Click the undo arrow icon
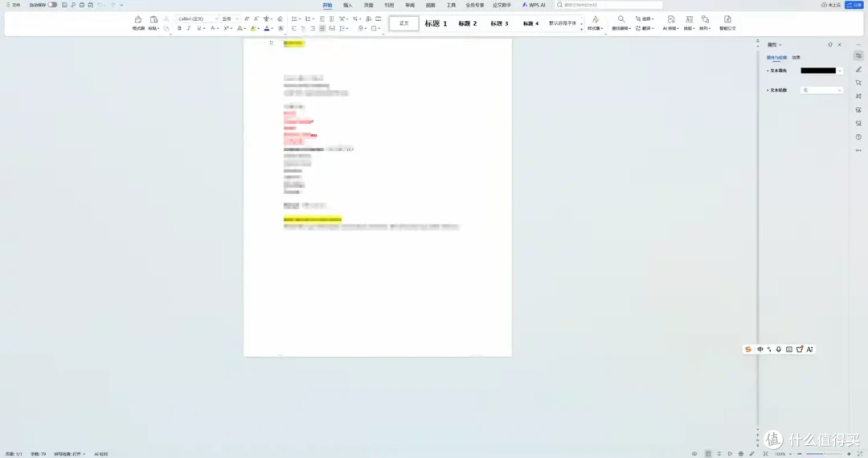This screenshot has height=458, width=868. 100,5
